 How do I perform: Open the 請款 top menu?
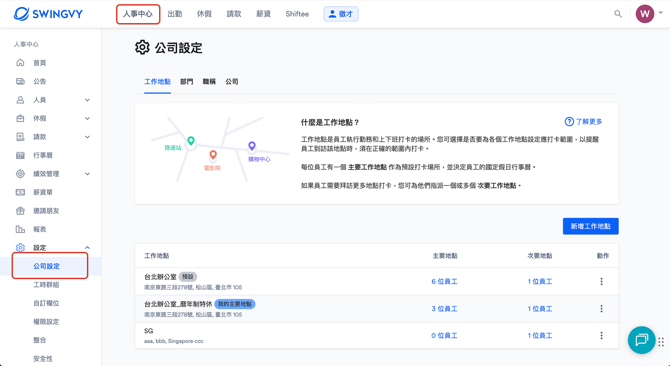234,14
